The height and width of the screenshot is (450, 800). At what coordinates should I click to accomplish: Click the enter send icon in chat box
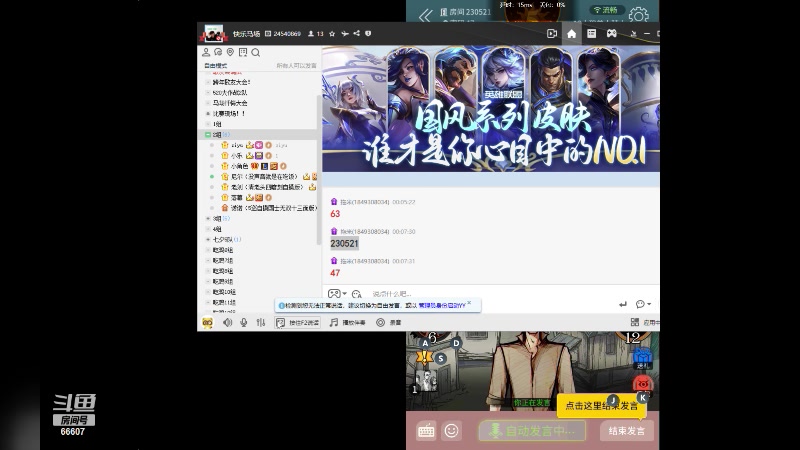(622, 304)
